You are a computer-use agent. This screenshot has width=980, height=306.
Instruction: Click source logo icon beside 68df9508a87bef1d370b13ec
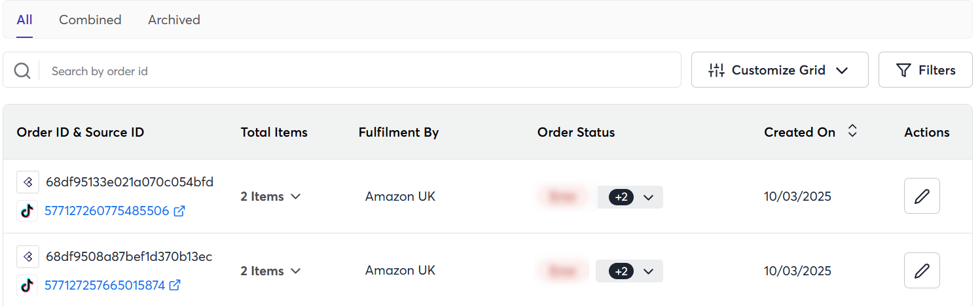coord(27,257)
